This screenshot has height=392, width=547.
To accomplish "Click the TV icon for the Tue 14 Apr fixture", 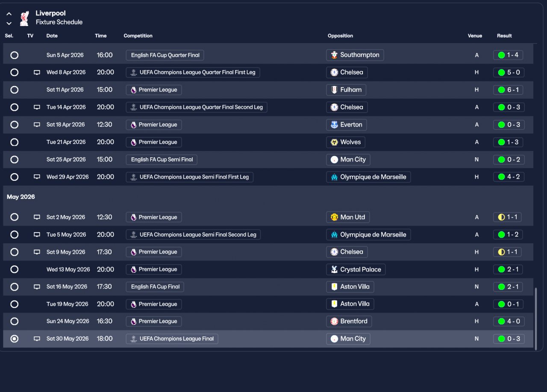I will [37, 107].
